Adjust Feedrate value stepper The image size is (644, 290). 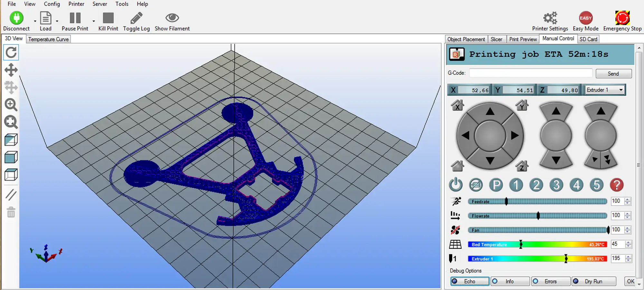(x=627, y=201)
